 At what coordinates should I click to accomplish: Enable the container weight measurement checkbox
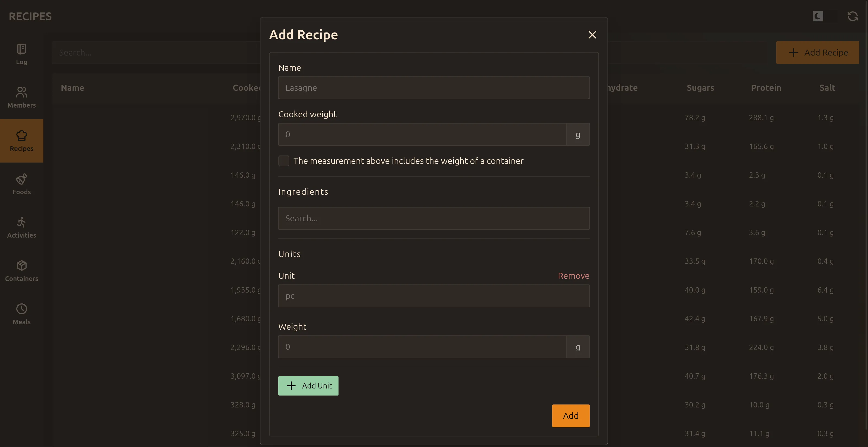coord(284,161)
